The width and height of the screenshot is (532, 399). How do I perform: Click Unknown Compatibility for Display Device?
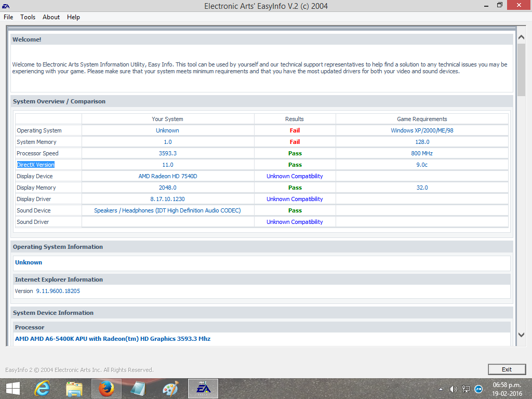pos(295,176)
